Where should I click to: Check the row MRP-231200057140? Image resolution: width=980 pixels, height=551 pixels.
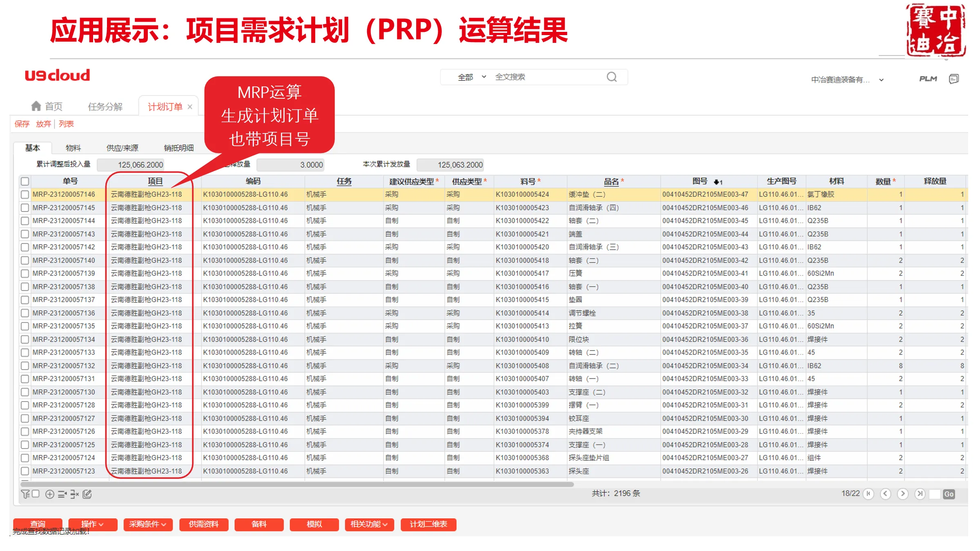pos(25,260)
